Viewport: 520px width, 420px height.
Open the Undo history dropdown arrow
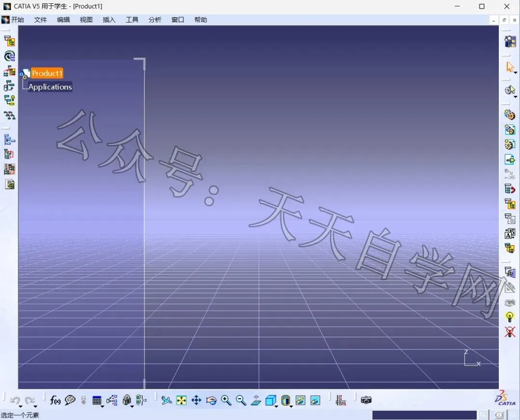point(21,407)
